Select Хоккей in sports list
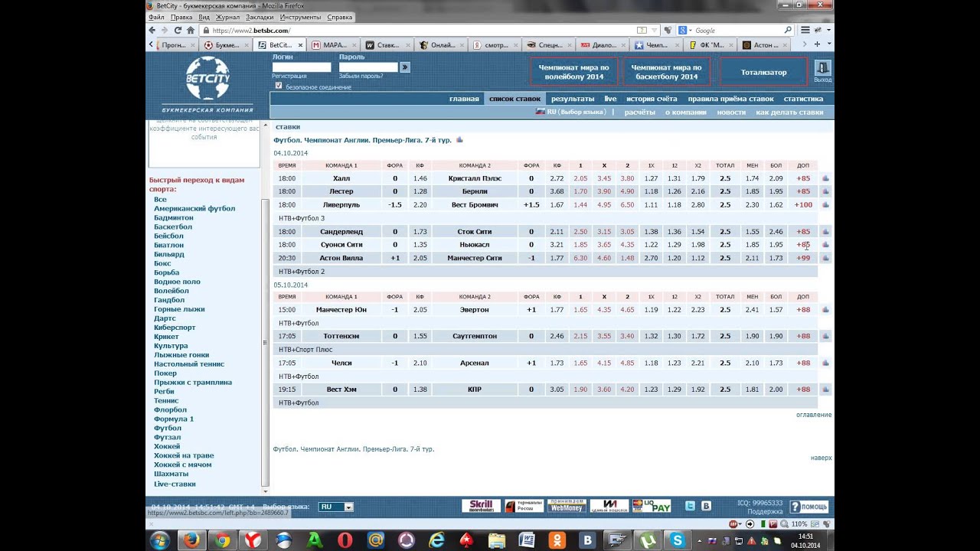980x551 pixels. point(167,446)
